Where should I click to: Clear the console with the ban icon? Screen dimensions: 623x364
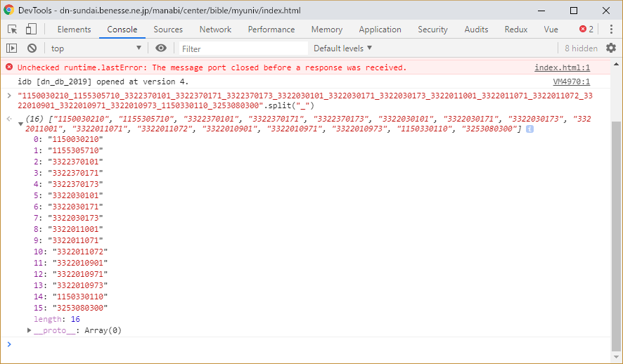click(x=32, y=48)
